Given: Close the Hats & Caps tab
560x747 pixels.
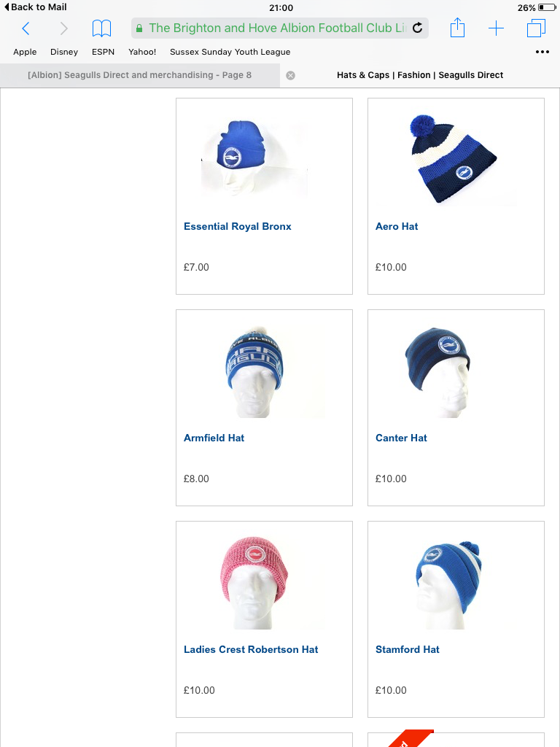Looking at the screenshot, I should pyautogui.click(x=290, y=75).
